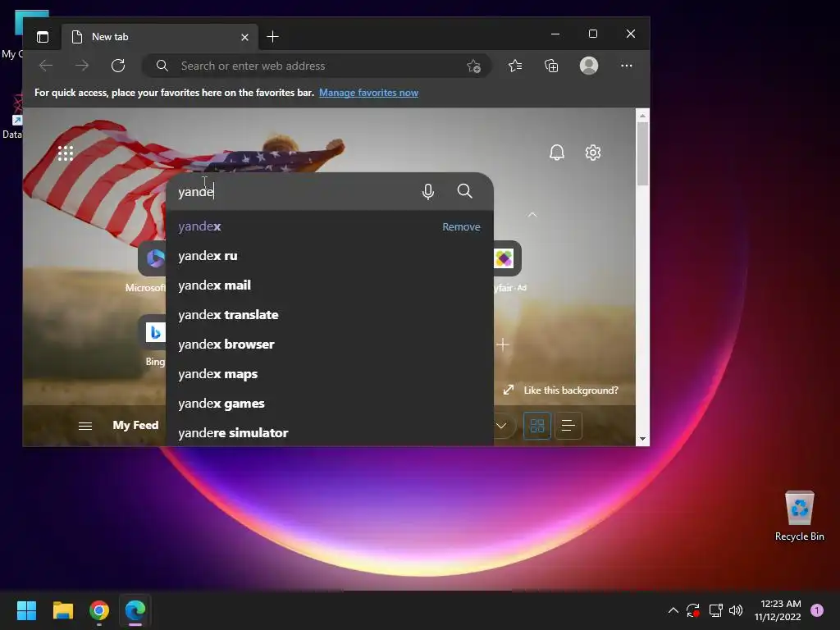Open Manage favorites now link
840x630 pixels.
[x=368, y=93]
